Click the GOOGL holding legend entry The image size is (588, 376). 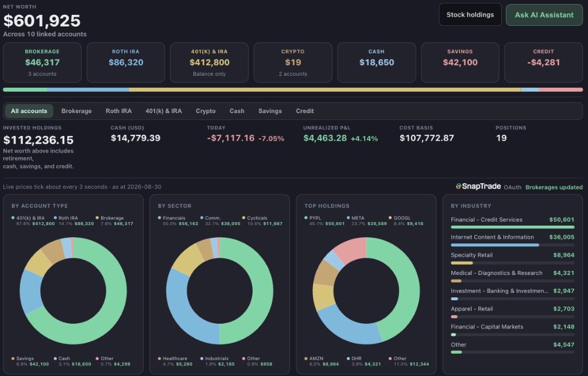406,220
